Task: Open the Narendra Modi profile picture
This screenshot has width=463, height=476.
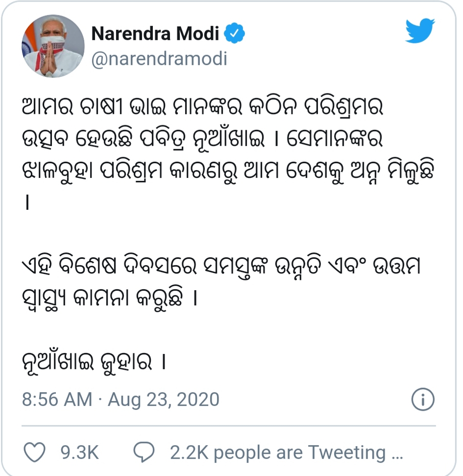Action: [x=53, y=46]
